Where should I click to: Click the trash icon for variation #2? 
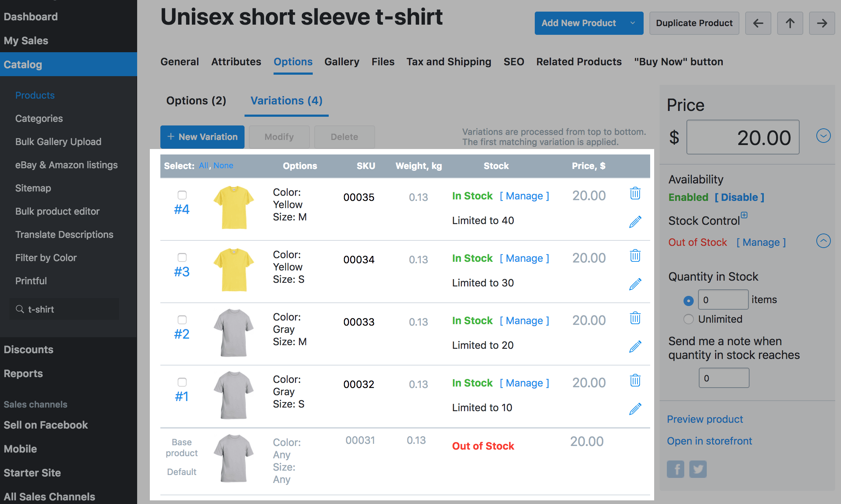click(x=635, y=318)
